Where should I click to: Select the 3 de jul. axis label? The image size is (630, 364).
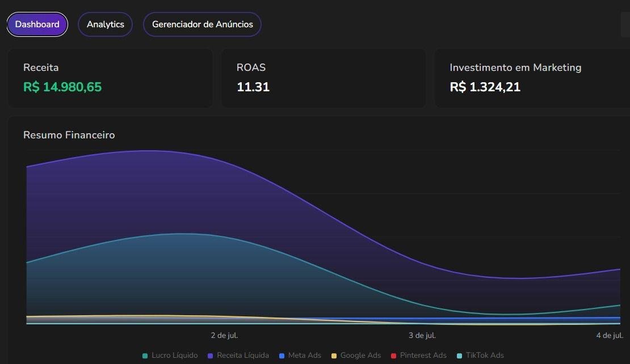pyautogui.click(x=422, y=335)
